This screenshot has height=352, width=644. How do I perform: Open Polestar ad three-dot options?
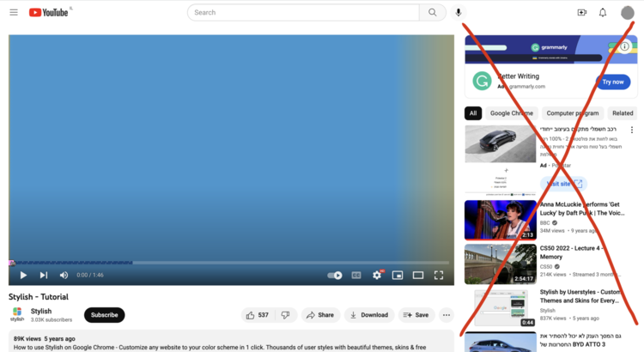click(632, 130)
